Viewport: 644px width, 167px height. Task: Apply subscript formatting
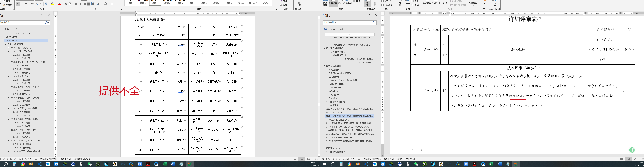37,4
